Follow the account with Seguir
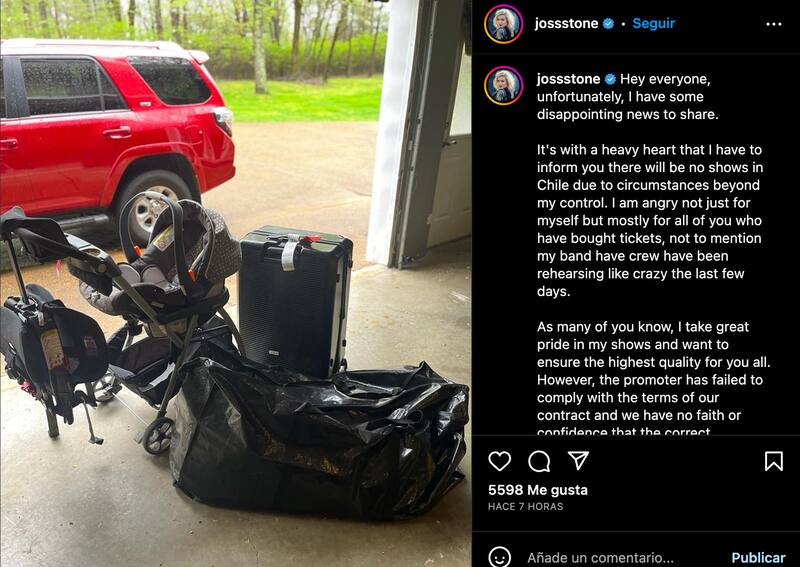 [x=654, y=23]
